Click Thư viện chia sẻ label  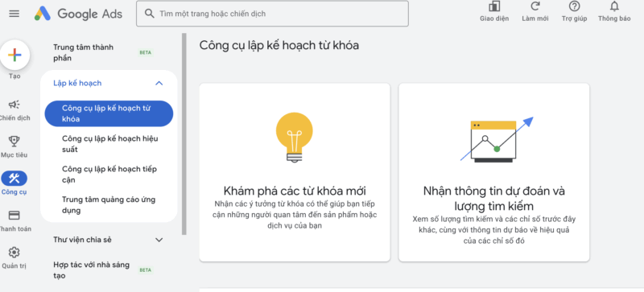click(x=82, y=240)
